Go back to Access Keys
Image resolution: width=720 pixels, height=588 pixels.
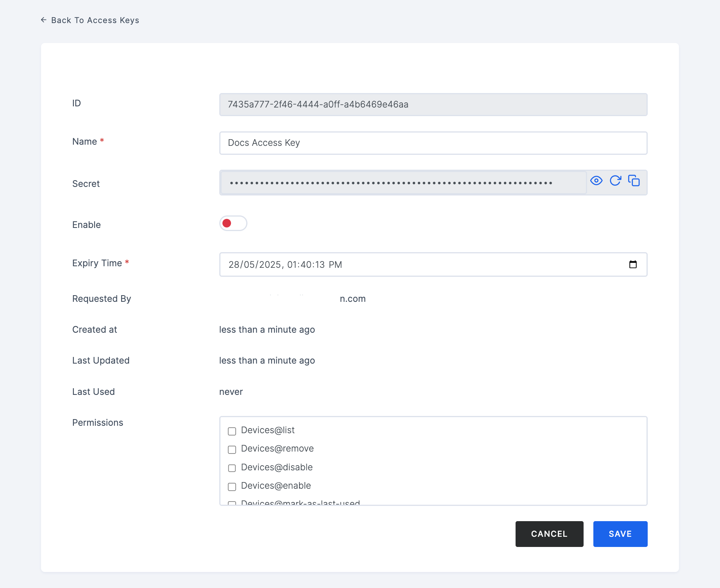90,20
